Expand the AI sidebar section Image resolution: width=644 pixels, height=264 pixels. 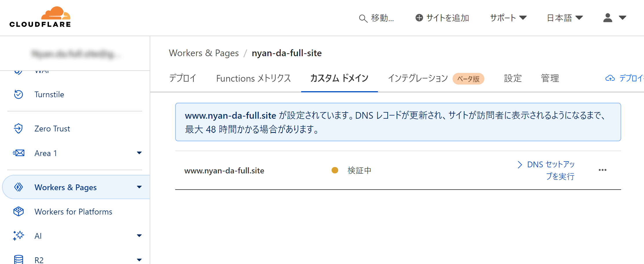point(139,236)
